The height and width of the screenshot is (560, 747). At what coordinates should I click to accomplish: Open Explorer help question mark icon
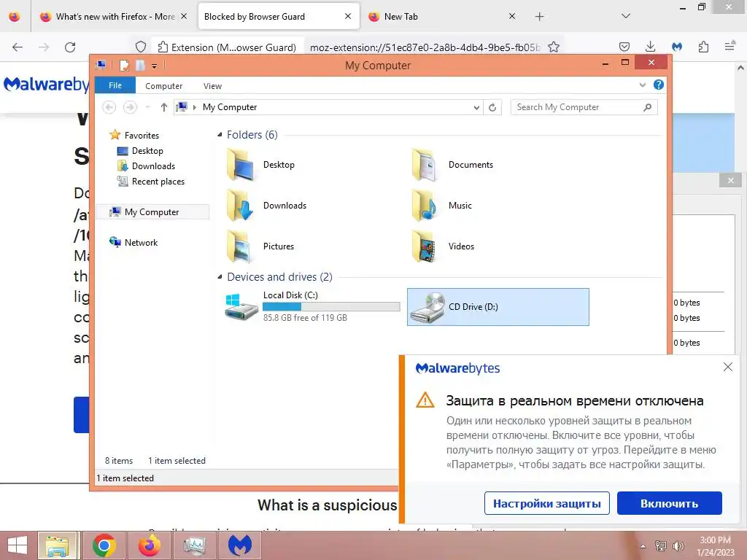pyautogui.click(x=659, y=85)
